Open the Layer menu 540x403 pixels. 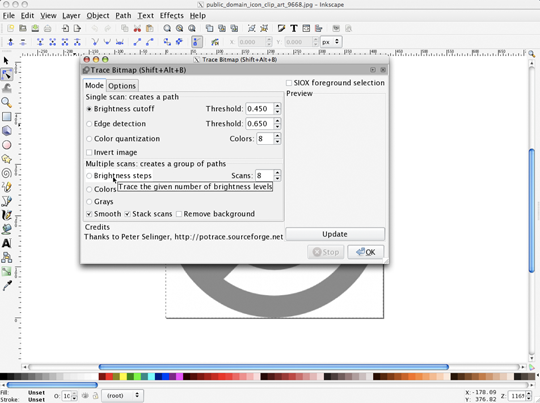pyautogui.click(x=71, y=16)
